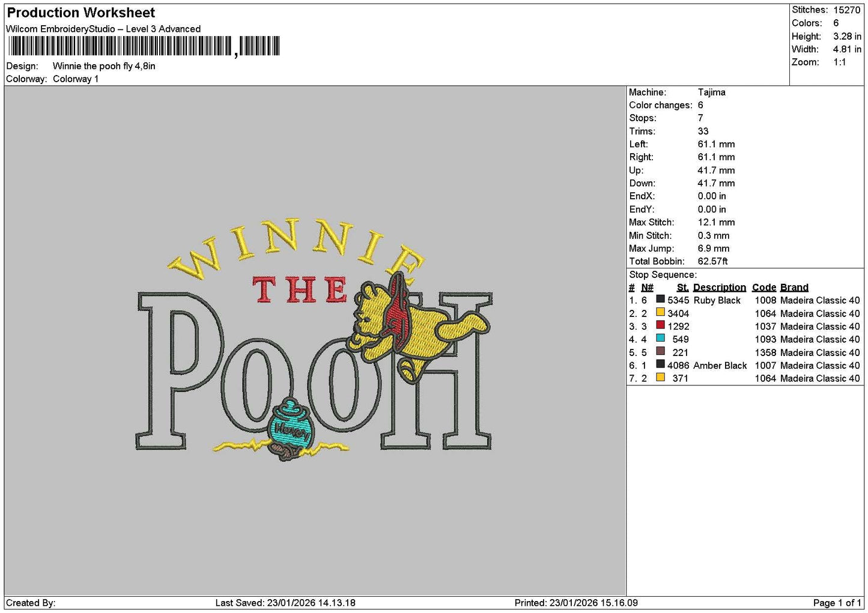This screenshot has width=868, height=613.
Task: Click 'Wilcom EmbroideryStudio – Level 3 Advanced' text
Action: pyautogui.click(x=103, y=29)
